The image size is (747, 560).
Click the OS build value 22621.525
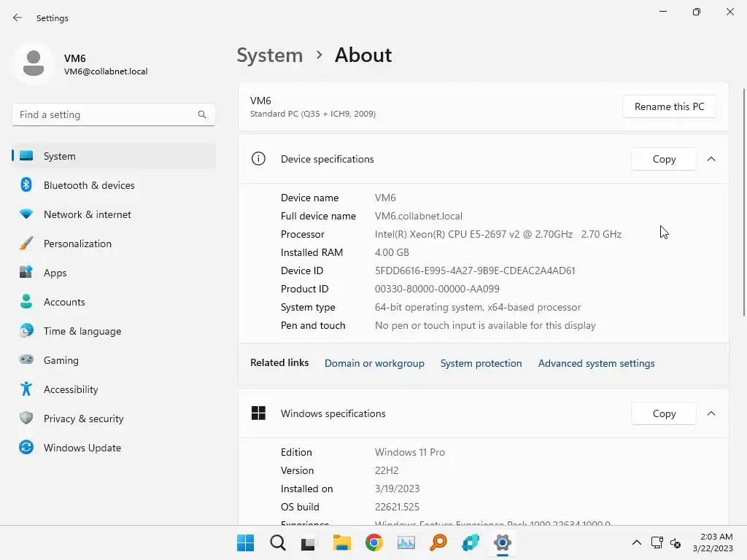pos(397,507)
